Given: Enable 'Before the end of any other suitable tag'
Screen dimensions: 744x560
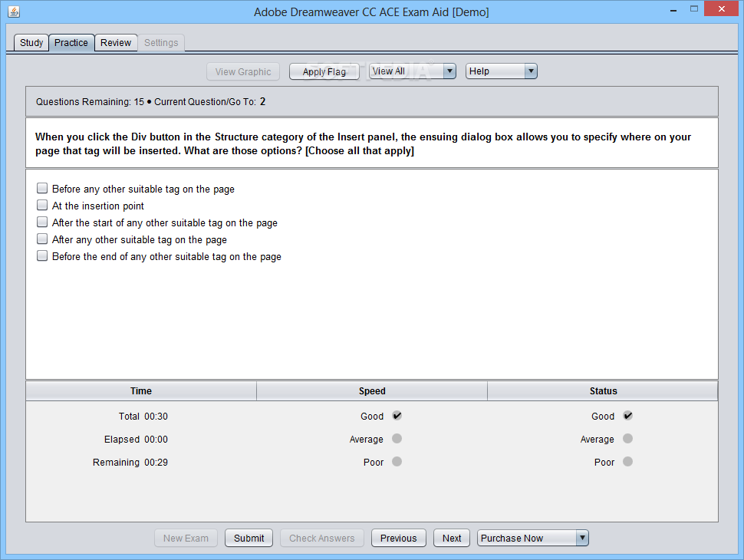Looking at the screenshot, I should (x=42, y=255).
